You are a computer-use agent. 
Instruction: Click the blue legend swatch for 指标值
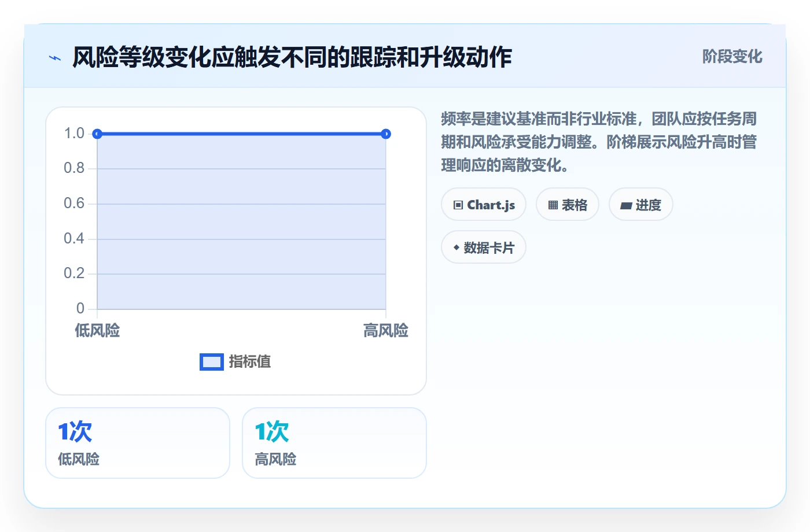pos(212,362)
